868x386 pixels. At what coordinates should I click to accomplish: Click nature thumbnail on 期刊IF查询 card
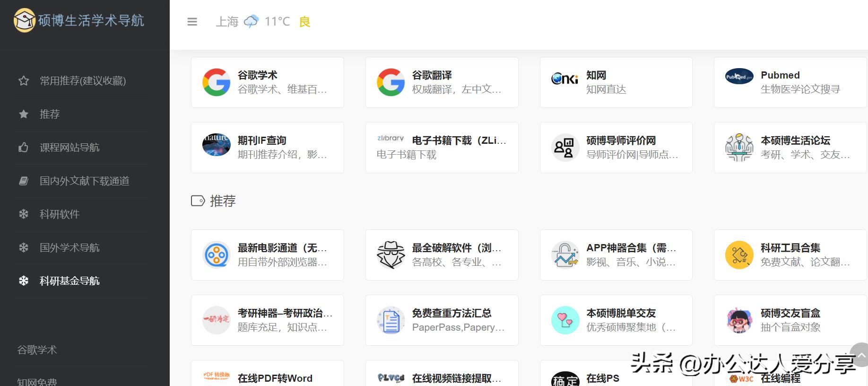pyautogui.click(x=217, y=145)
